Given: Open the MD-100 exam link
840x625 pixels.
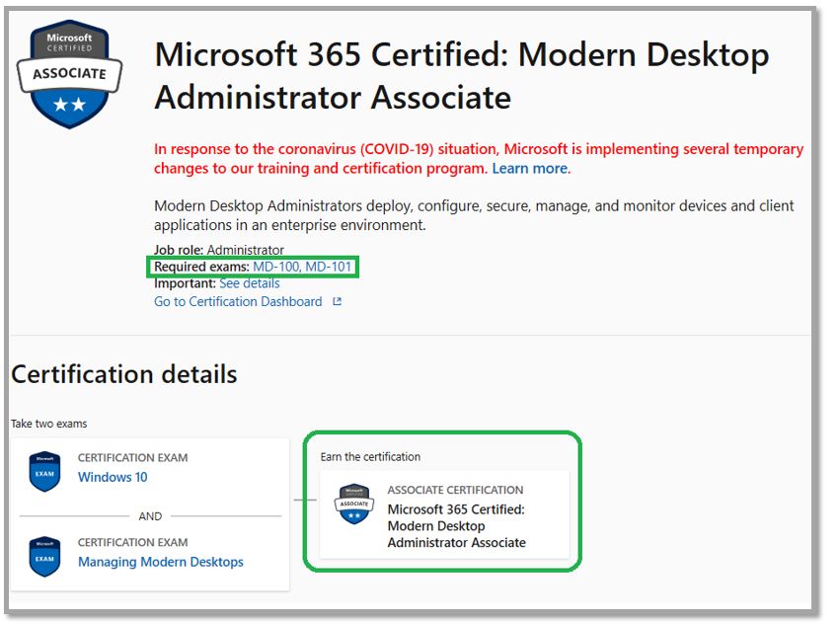Looking at the screenshot, I should 275,267.
